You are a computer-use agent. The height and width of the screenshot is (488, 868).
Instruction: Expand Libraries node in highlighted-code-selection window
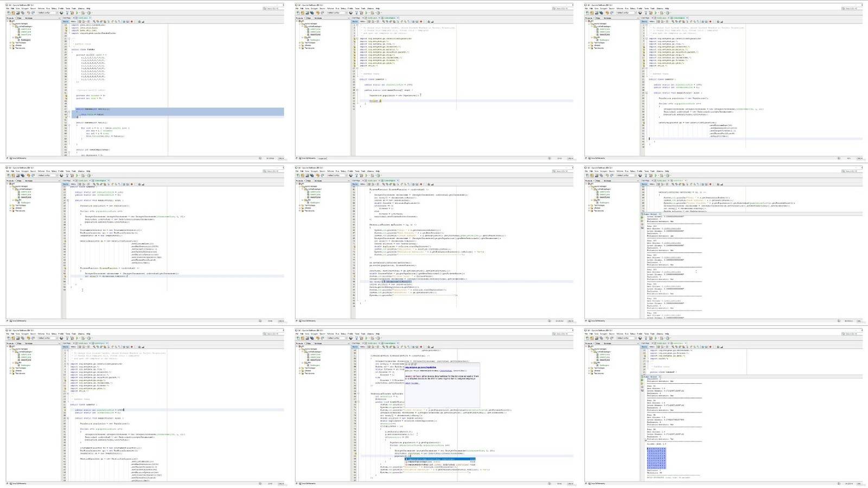(10, 46)
